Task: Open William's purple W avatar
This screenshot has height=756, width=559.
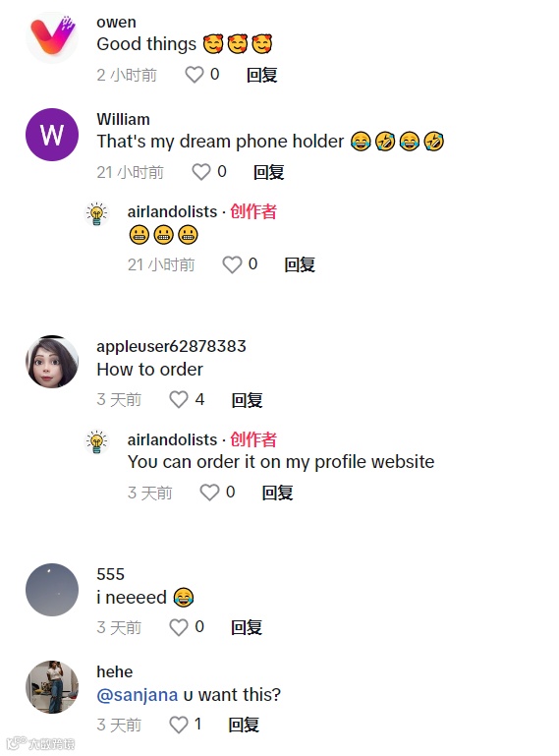Action: coord(52,135)
